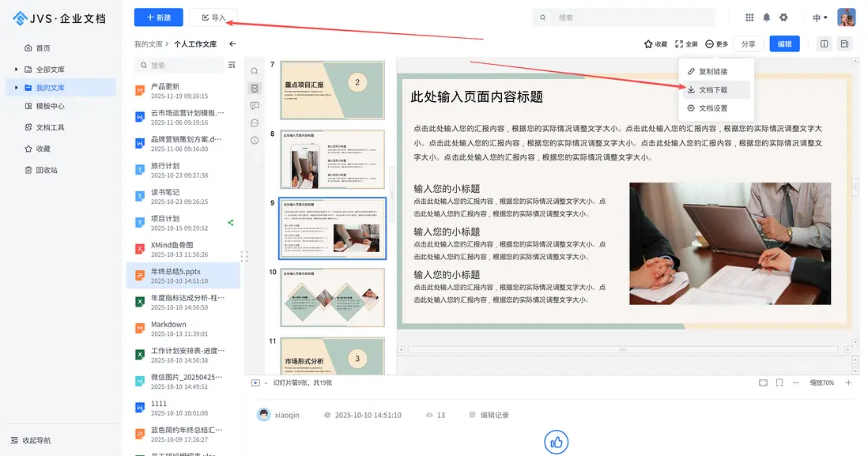Click the 新建 button

(159, 17)
